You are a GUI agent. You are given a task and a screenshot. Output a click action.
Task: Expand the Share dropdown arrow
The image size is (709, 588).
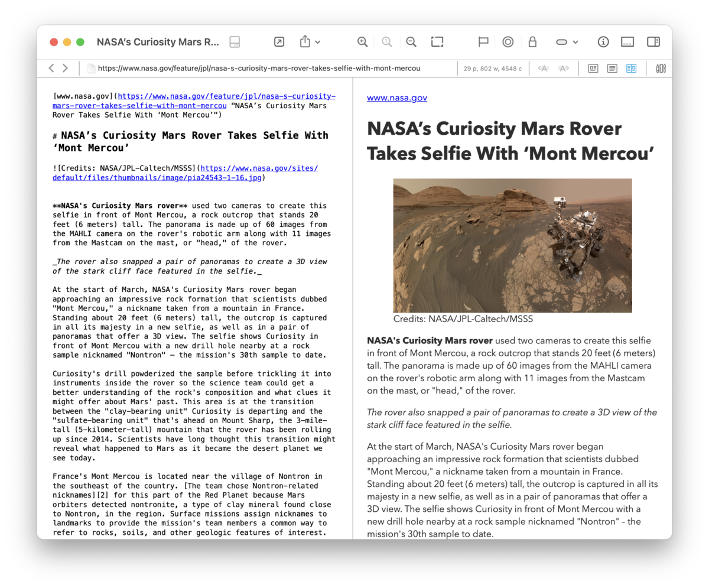318,42
